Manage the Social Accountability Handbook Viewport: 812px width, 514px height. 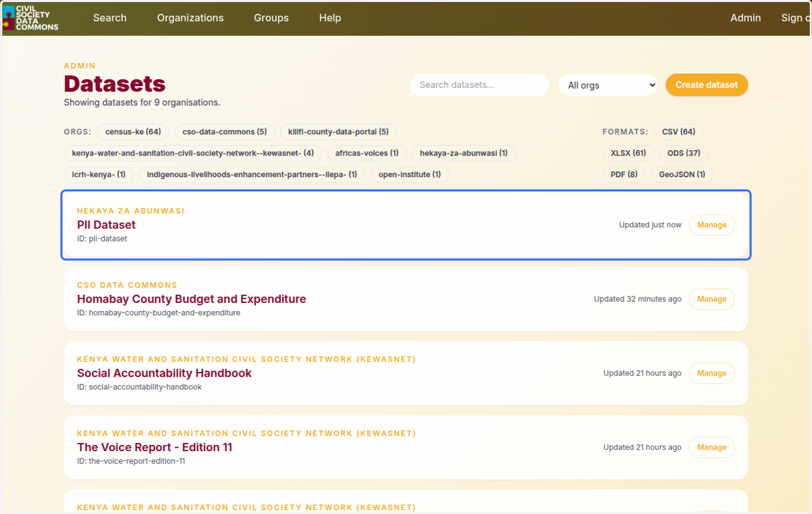pyautogui.click(x=712, y=373)
